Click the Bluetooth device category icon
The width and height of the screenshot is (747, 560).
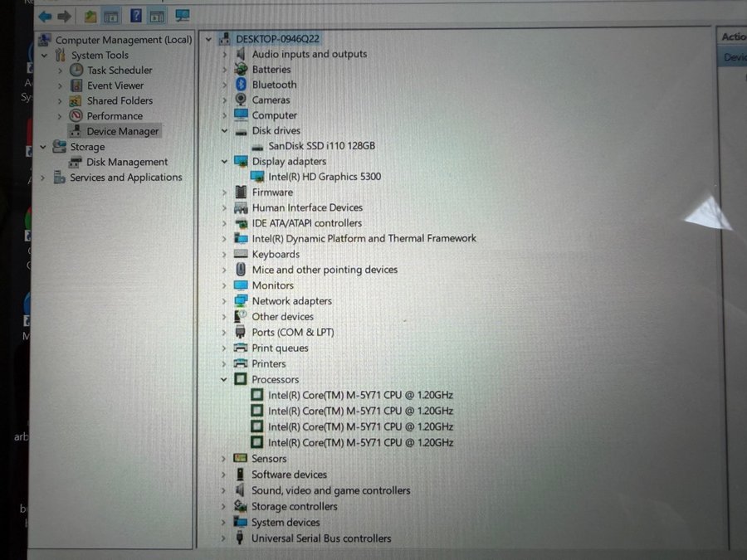pos(241,85)
